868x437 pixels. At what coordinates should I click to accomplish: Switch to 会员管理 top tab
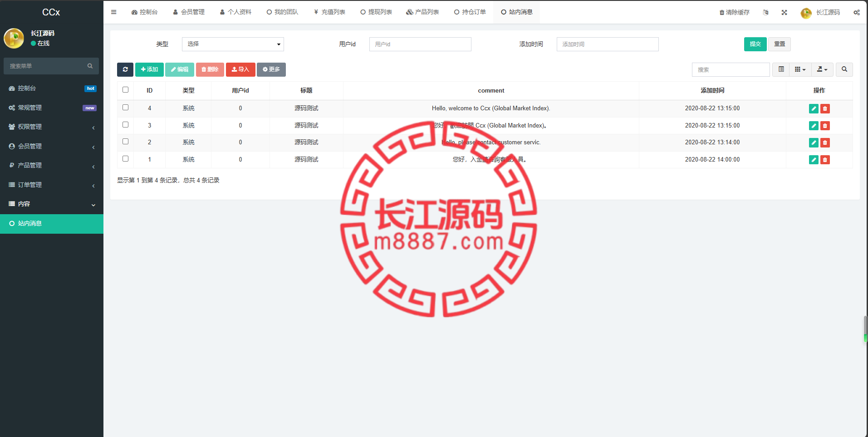tap(189, 12)
